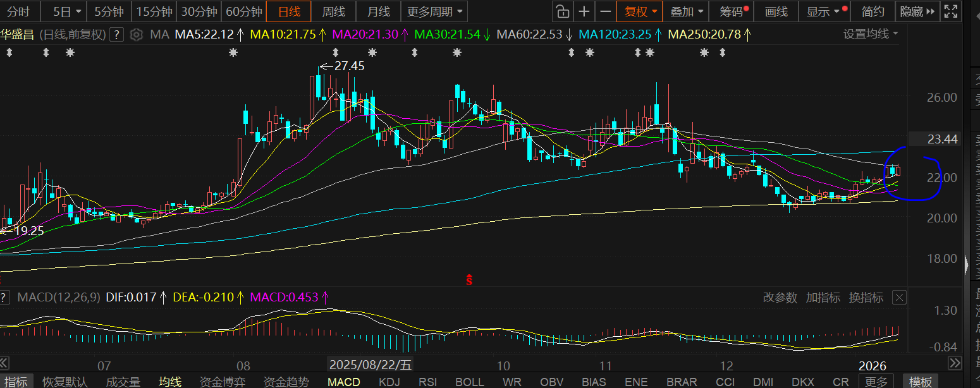Switch to the 30分钟 period
980x388 pixels.
[x=199, y=11]
